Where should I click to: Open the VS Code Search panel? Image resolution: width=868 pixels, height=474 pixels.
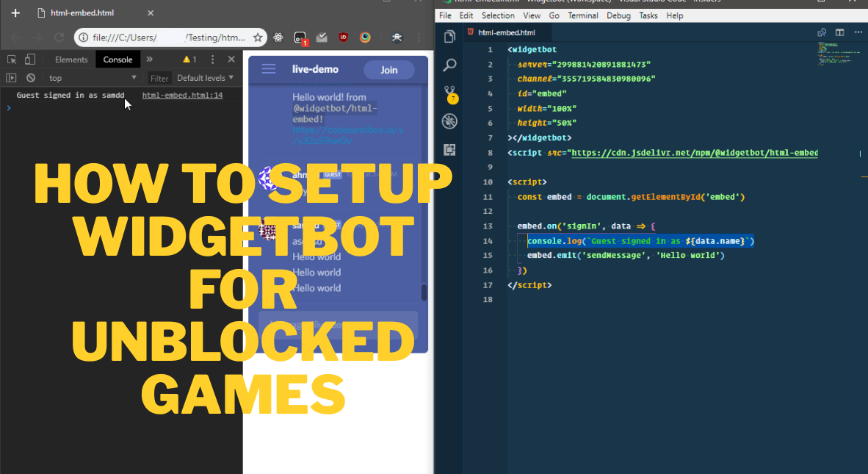click(x=449, y=65)
